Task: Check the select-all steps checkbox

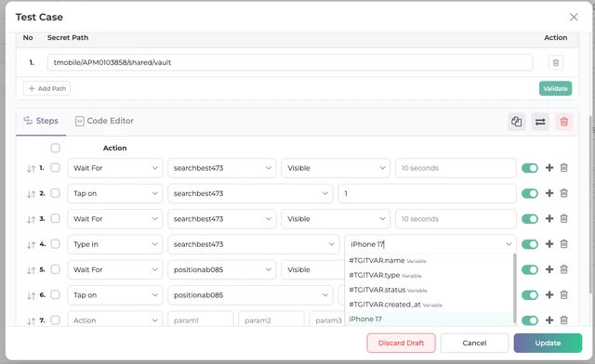Action: coord(56,148)
